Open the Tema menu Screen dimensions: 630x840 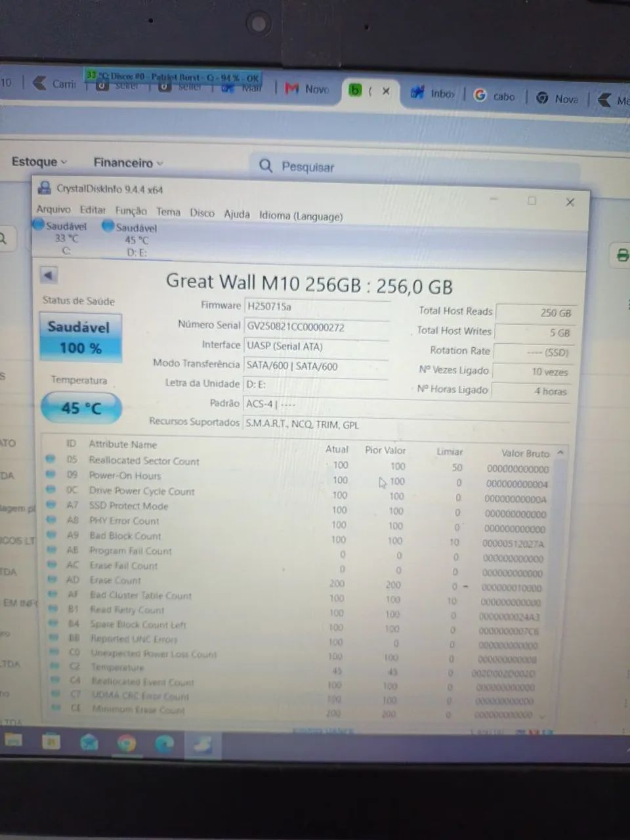[168, 212]
